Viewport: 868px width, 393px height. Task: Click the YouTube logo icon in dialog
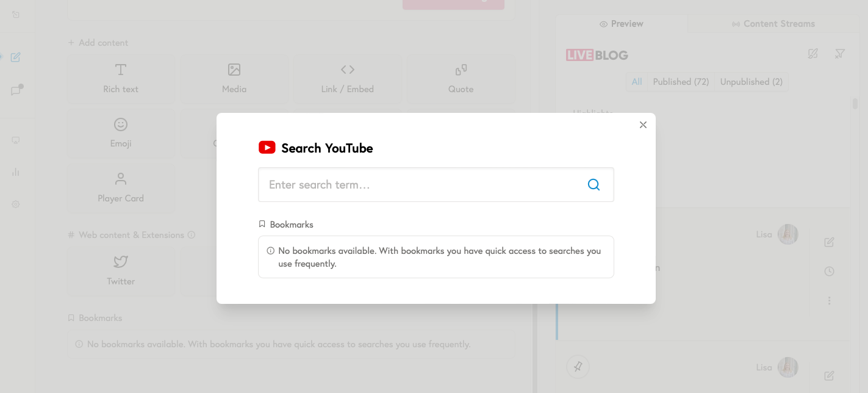pos(267,148)
